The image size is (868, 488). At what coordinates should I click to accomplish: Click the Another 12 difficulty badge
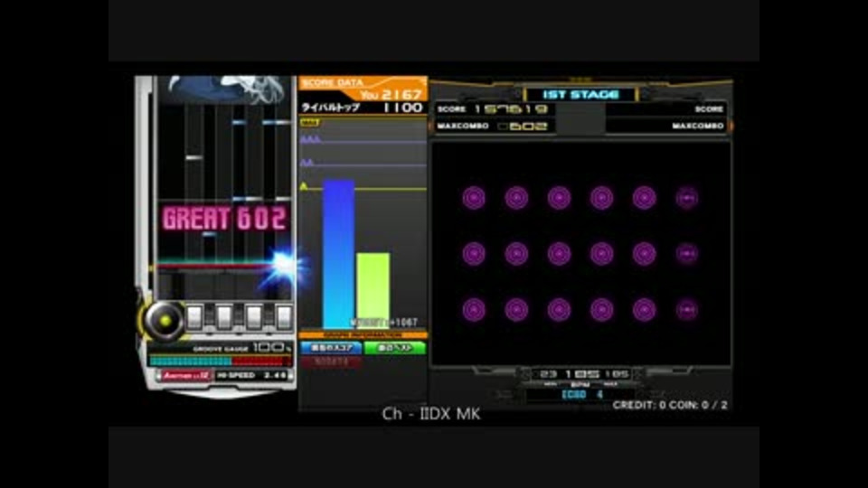(186, 376)
